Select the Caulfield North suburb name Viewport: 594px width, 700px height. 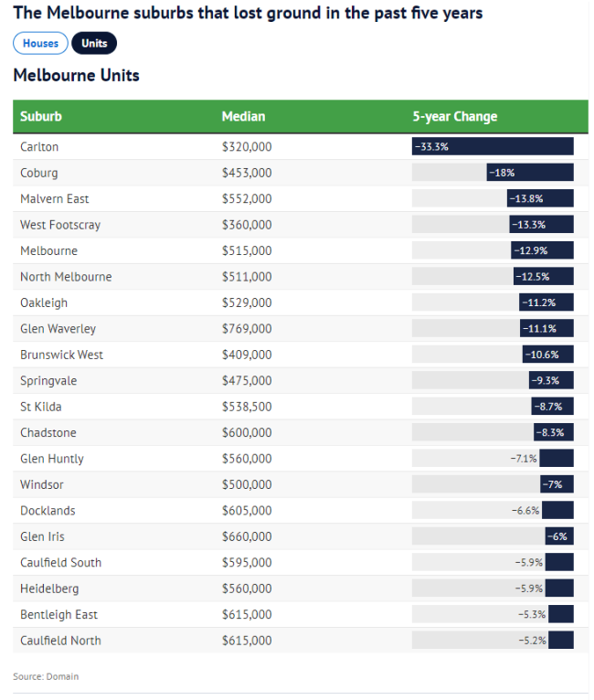[x=60, y=641]
